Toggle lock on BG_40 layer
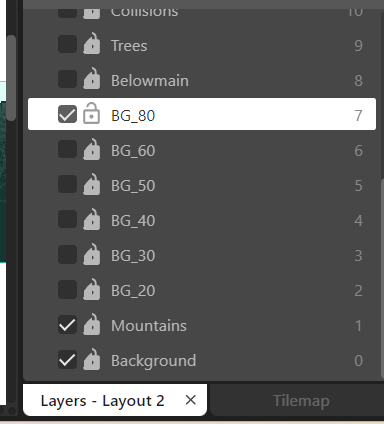Viewport: 384px width, 424px height. [91, 219]
